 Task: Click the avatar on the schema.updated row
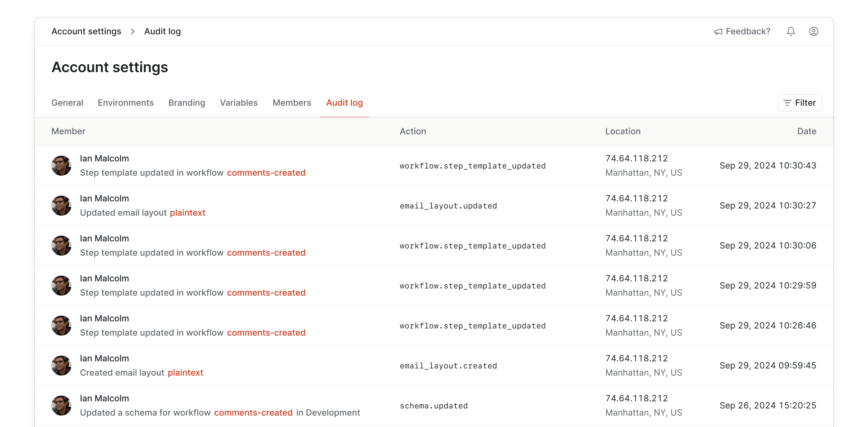point(61,405)
